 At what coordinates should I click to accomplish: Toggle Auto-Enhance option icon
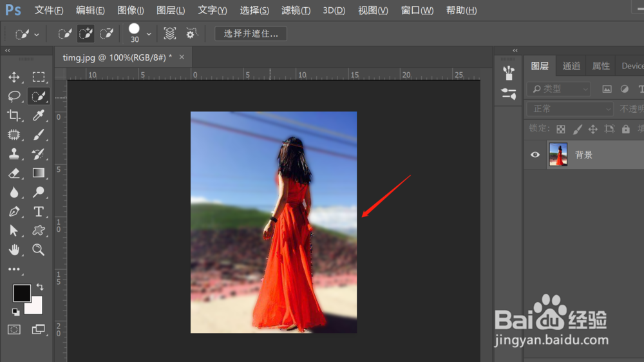tap(191, 33)
